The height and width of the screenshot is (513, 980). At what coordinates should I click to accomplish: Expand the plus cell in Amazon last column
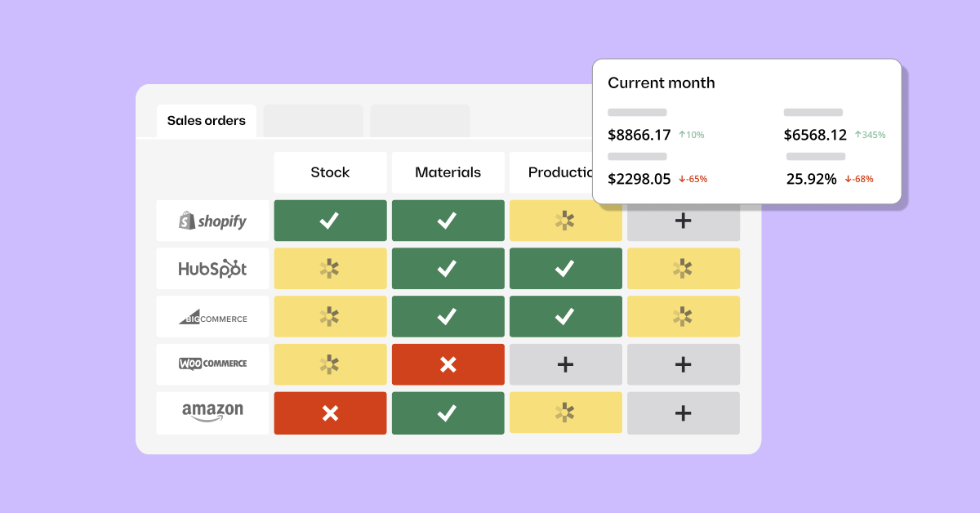684,413
